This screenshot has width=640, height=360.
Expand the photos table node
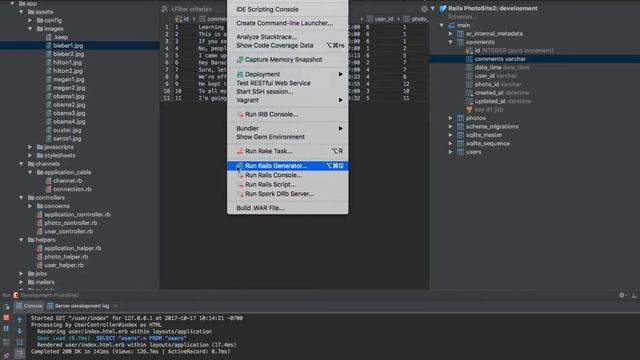(x=451, y=118)
